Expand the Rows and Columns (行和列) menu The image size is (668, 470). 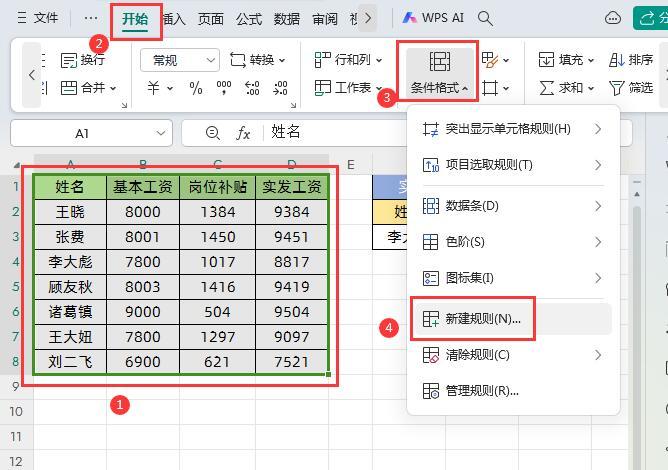pos(345,60)
